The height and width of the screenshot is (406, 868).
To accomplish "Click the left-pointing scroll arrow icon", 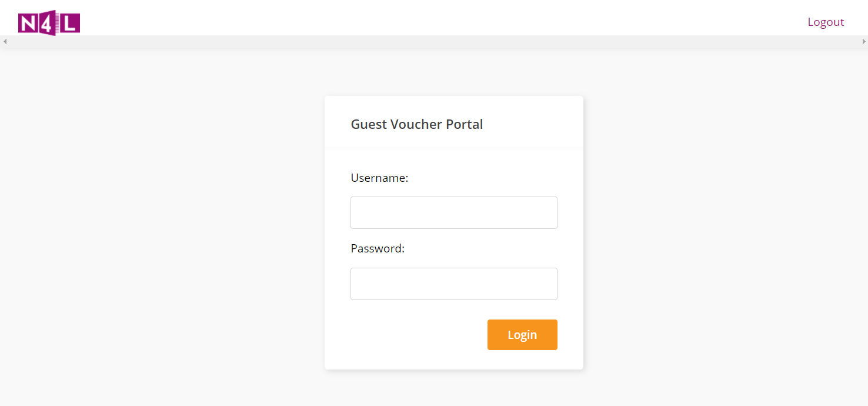I will [x=5, y=41].
